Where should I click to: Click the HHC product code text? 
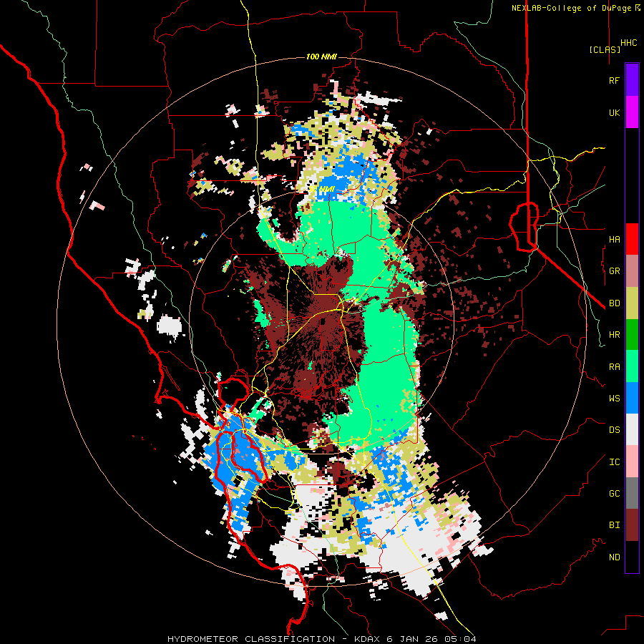pos(629,43)
